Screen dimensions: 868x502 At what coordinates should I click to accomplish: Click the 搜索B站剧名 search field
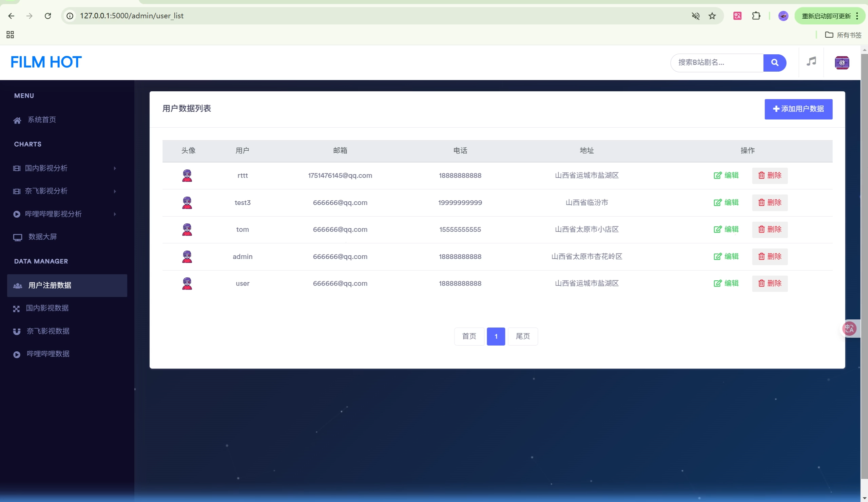(x=716, y=63)
